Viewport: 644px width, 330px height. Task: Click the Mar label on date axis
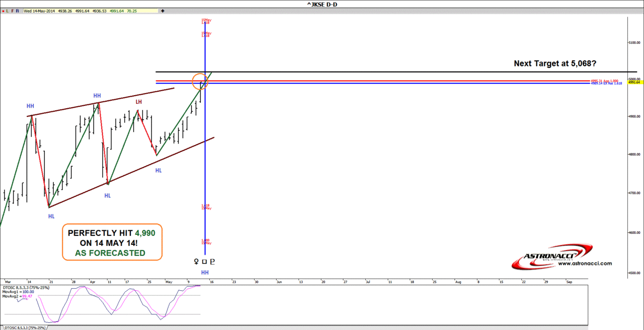[7, 282]
